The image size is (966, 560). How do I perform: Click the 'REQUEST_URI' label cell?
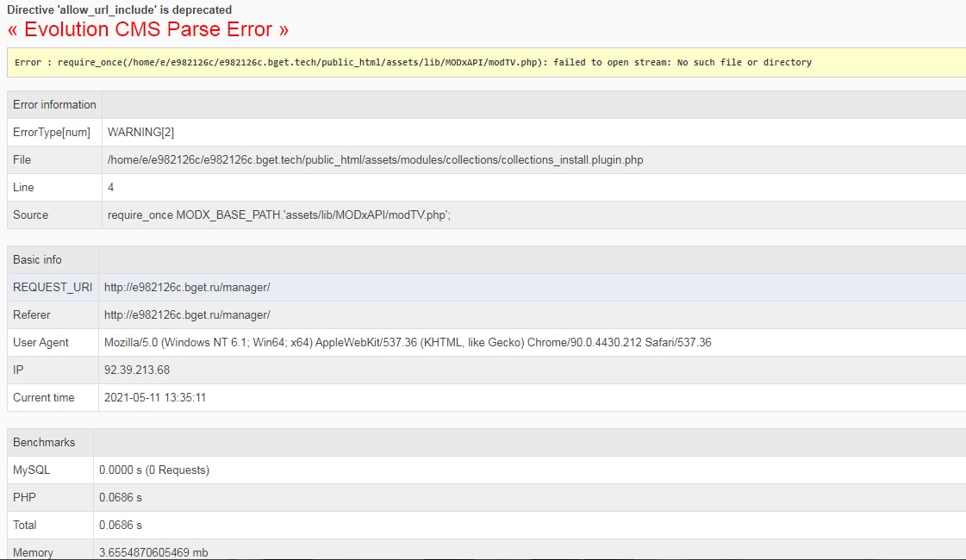pos(53,287)
